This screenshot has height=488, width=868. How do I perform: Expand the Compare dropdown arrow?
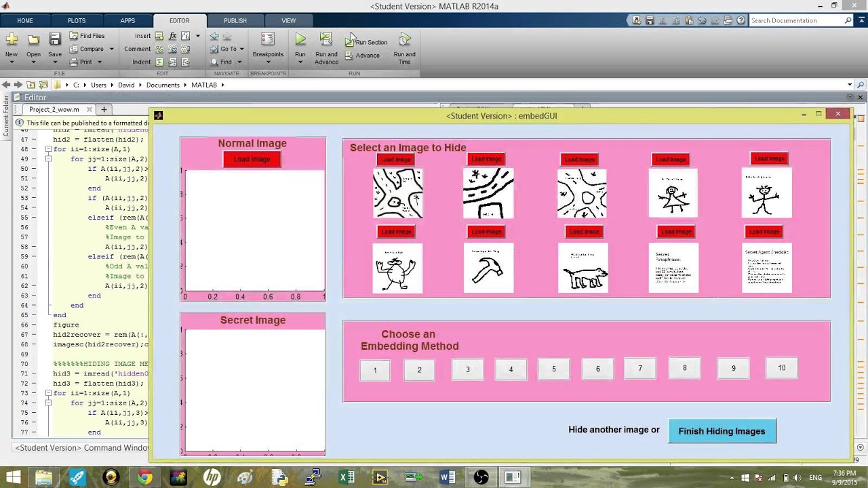coord(111,49)
